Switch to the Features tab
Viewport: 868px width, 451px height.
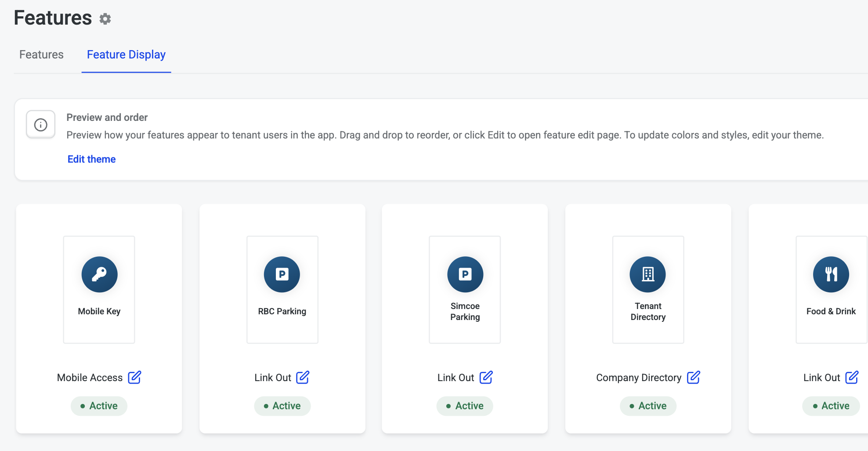click(41, 55)
